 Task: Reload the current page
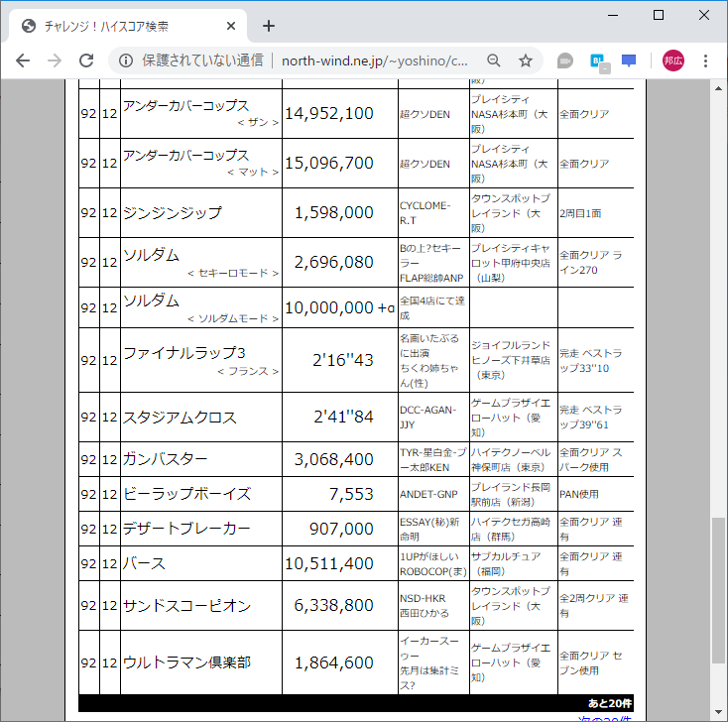click(86, 60)
